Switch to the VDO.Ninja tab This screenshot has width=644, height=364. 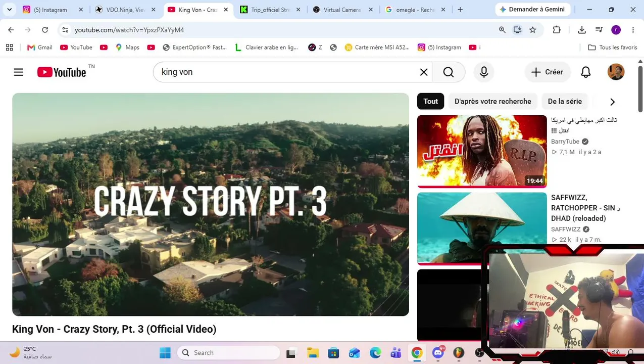coord(125,10)
